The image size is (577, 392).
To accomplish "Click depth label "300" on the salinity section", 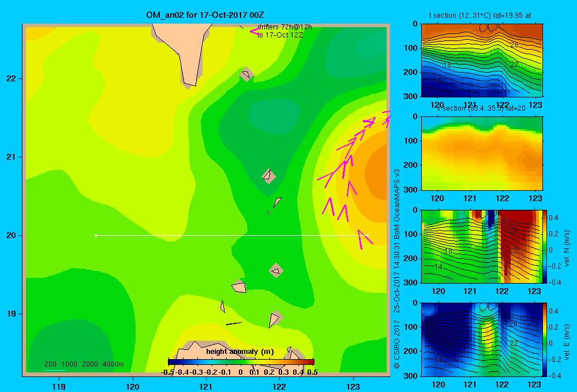I will click(x=411, y=190).
